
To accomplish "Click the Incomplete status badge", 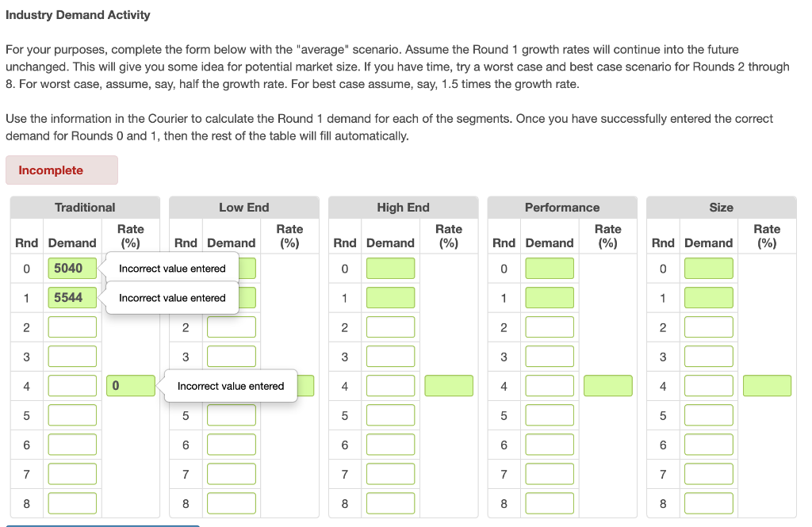I will tap(62, 170).
